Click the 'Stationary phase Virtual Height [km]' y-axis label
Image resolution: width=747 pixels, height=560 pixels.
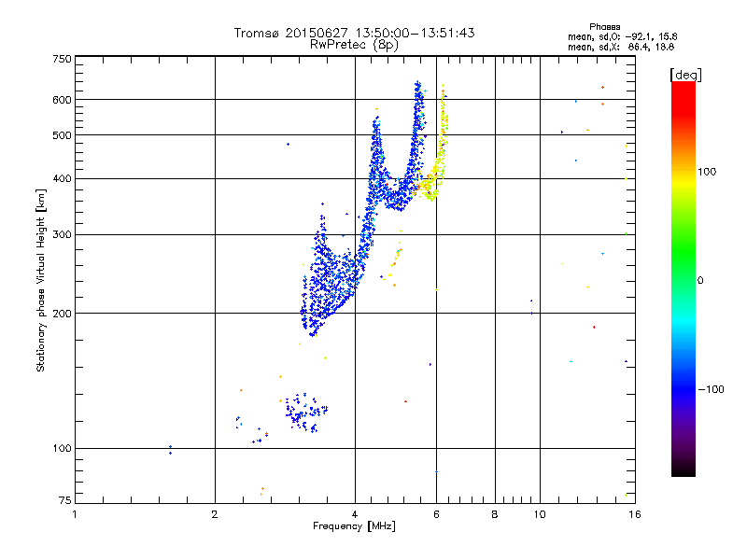tap(40, 280)
